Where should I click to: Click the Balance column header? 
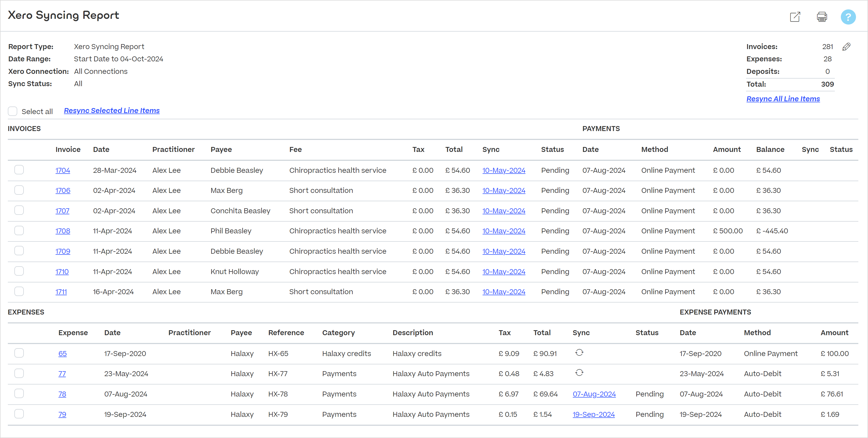pyautogui.click(x=770, y=150)
